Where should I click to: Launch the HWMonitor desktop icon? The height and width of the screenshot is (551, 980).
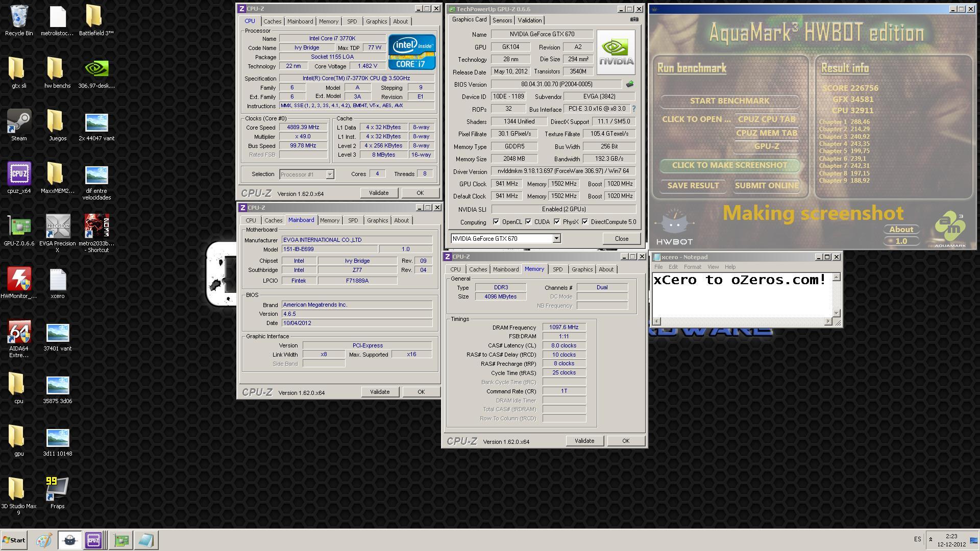tap(19, 283)
